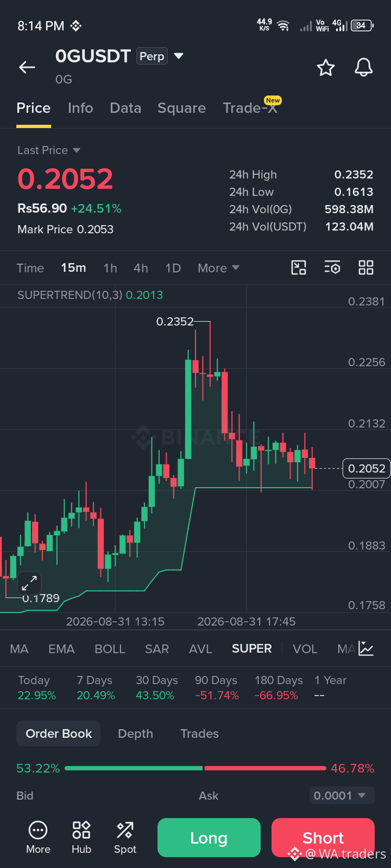Open the More menu in bottom bar

pyautogui.click(x=38, y=838)
